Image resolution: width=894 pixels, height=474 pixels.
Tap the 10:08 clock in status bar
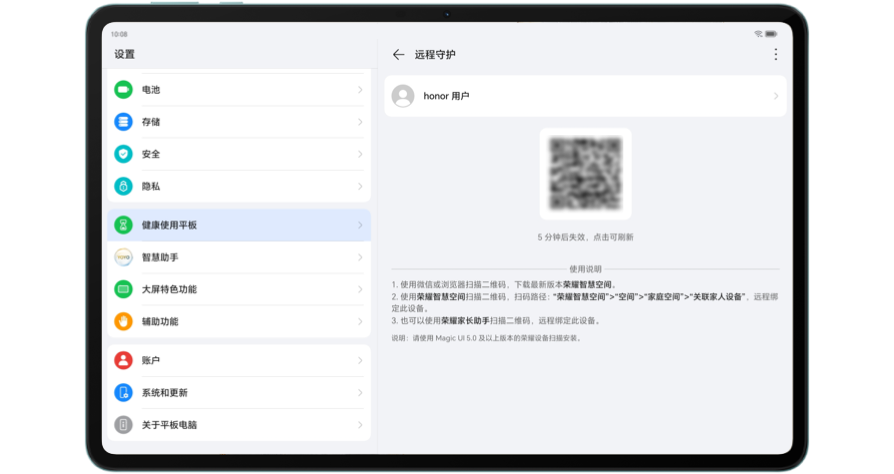click(119, 34)
